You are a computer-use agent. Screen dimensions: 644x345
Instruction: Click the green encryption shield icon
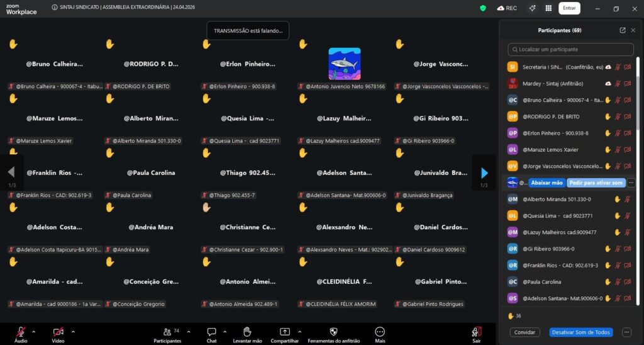pos(483,8)
